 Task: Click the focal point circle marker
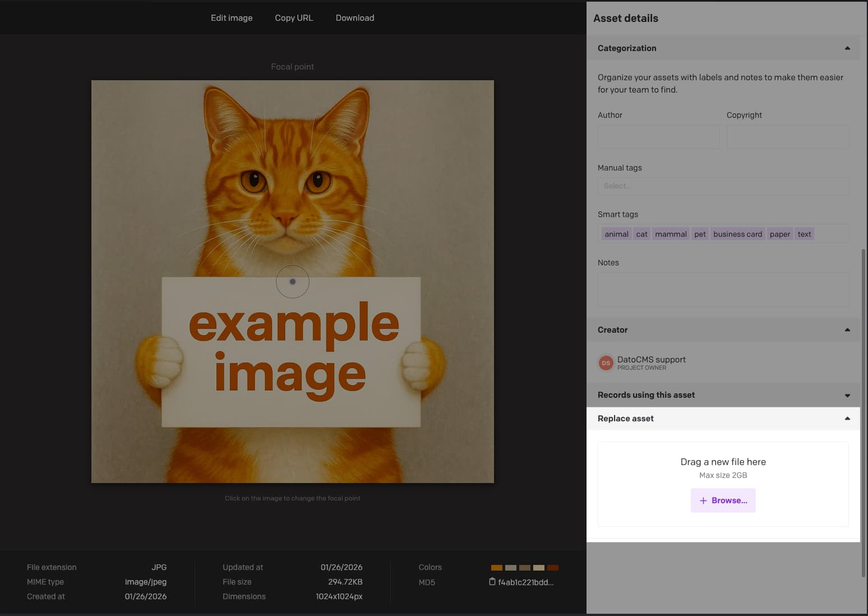click(x=293, y=282)
